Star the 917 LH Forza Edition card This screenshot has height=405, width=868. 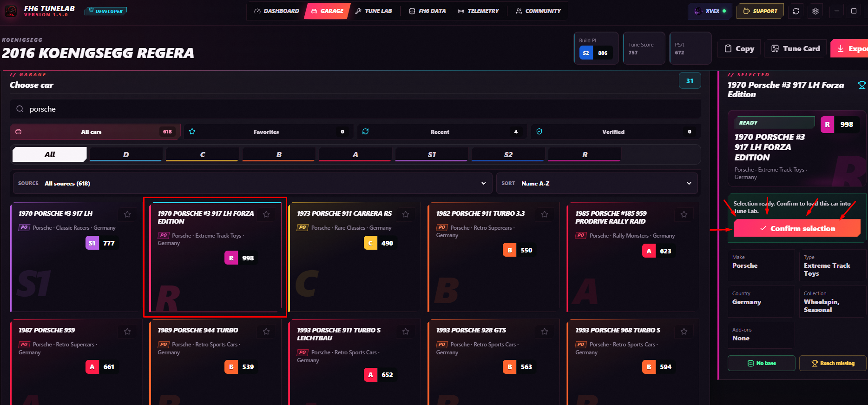(266, 214)
